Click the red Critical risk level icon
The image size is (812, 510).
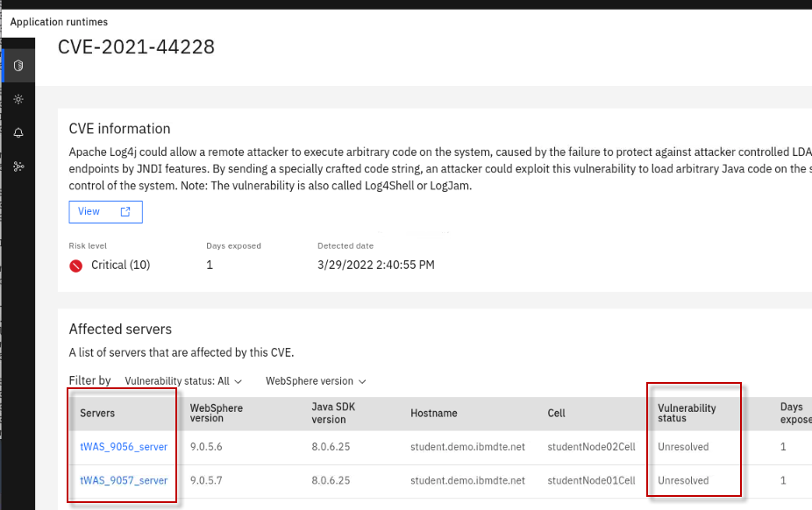coord(76,266)
